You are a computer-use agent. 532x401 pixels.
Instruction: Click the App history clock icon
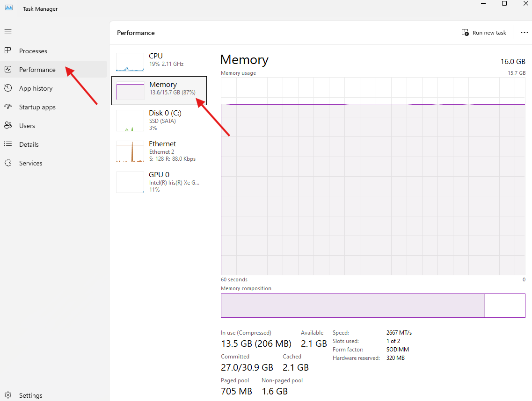click(x=8, y=88)
